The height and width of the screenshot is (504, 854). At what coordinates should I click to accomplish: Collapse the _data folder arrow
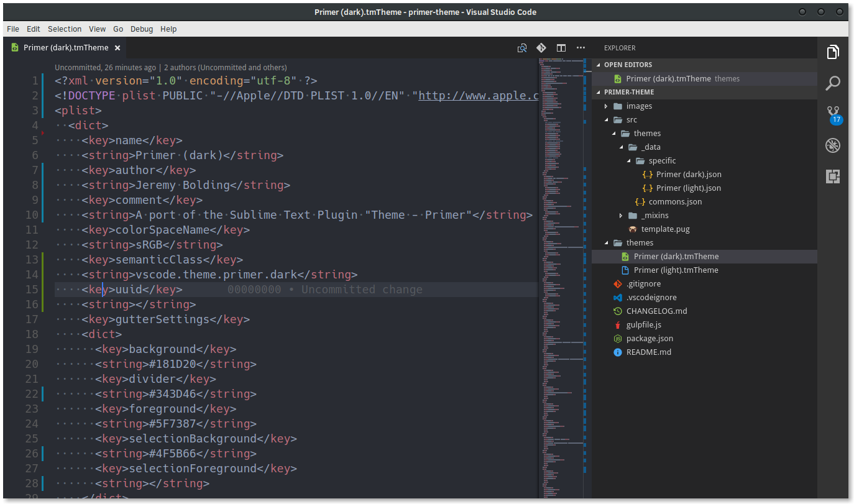pos(621,147)
